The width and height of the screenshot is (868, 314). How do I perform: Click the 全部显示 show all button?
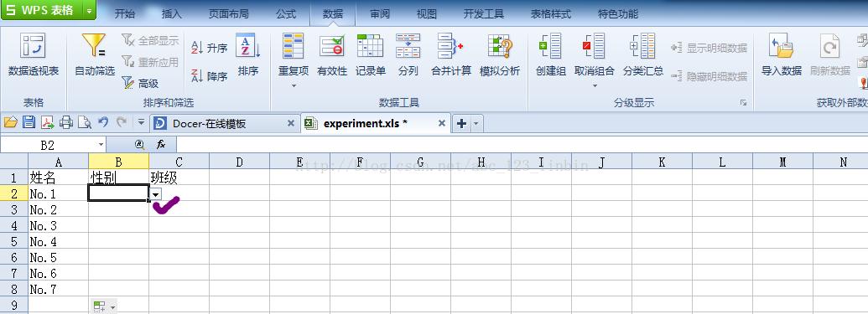(150, 40)
